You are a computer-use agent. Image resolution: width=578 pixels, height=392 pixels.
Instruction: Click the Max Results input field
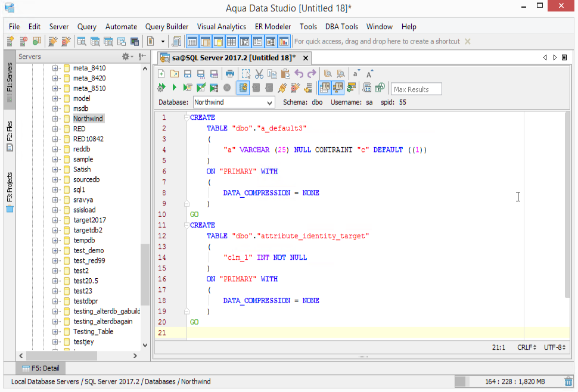point(416,89)
